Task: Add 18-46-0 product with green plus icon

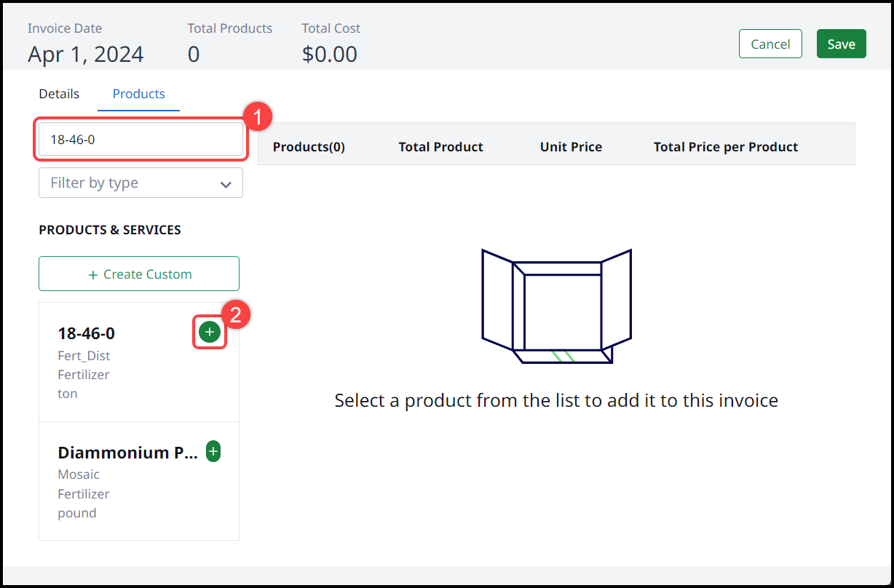Action: coord(210,333)
